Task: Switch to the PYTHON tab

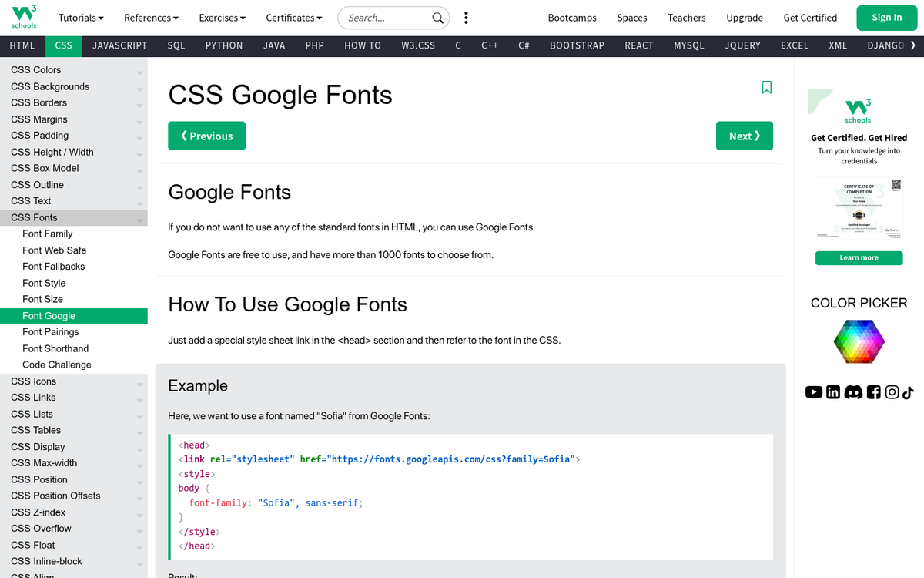Action: [223, 45]
